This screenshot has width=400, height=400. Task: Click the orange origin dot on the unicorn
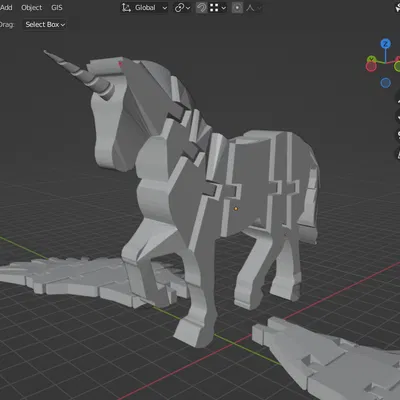click(x=236, y=209)
